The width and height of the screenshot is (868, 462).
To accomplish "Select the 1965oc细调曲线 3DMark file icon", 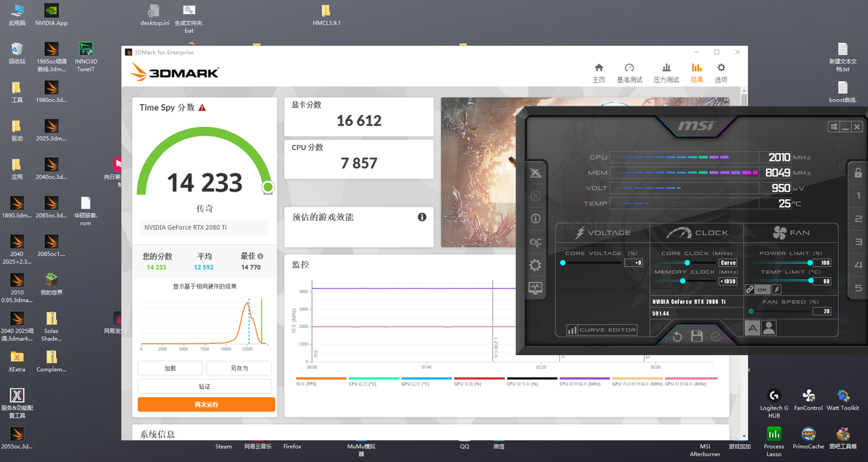I will pos(51,57).
